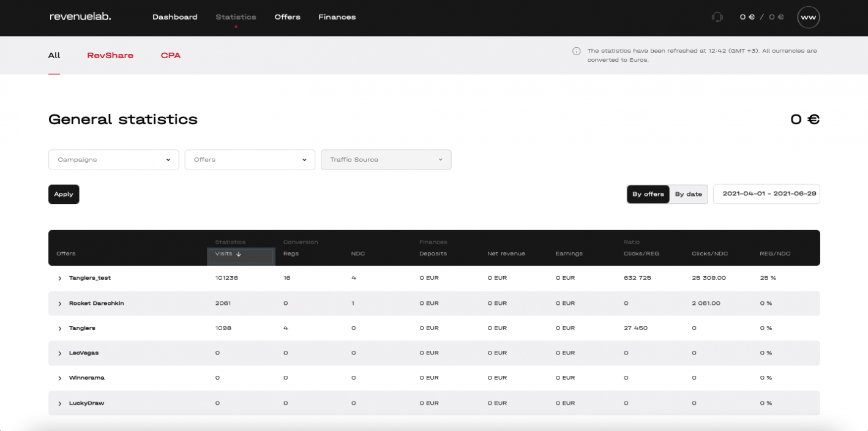Go to the Dashboard menu
The height and width of the screenshot is (431, 868).
coord(175,17)
